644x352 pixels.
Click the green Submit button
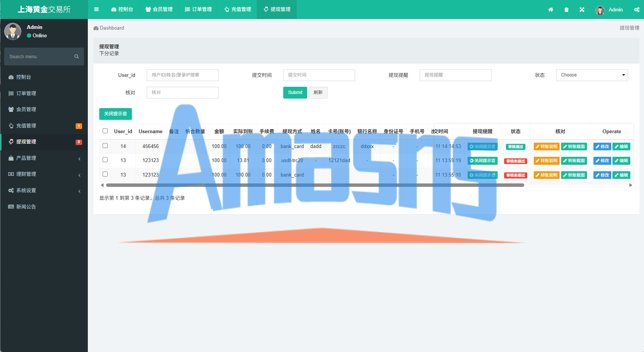[x=295, y=92]
